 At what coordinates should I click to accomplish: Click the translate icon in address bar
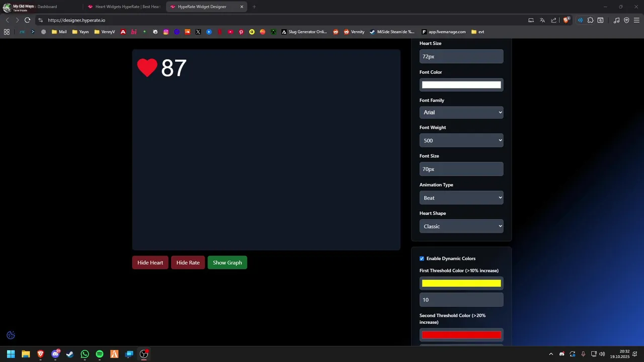542,20
